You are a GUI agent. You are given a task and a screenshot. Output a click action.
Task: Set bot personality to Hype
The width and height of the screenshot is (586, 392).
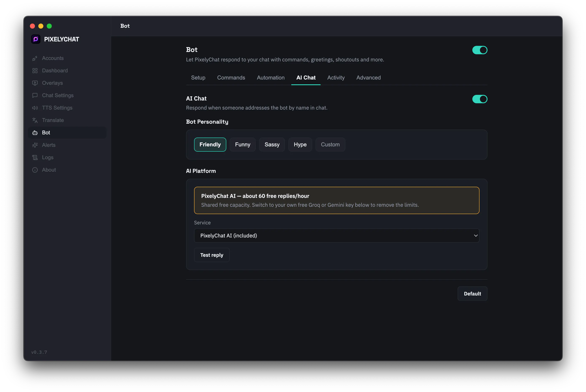coord(300,144)
